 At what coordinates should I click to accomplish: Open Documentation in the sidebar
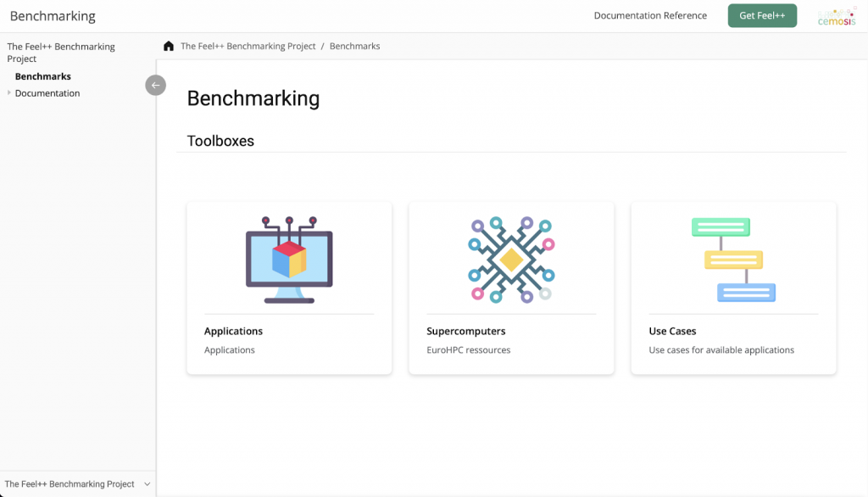pyautogui.click(x=47, y=93)
